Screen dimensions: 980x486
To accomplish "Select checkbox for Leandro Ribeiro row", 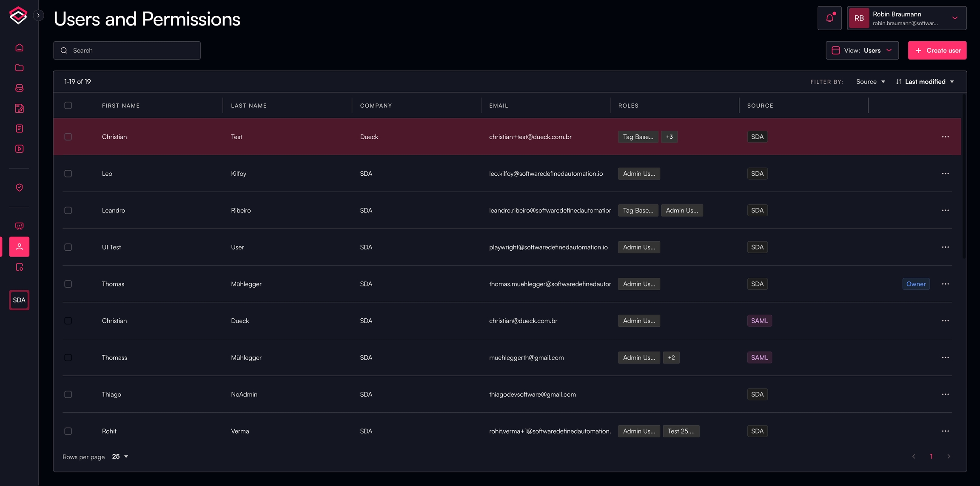I will [68, 210].
